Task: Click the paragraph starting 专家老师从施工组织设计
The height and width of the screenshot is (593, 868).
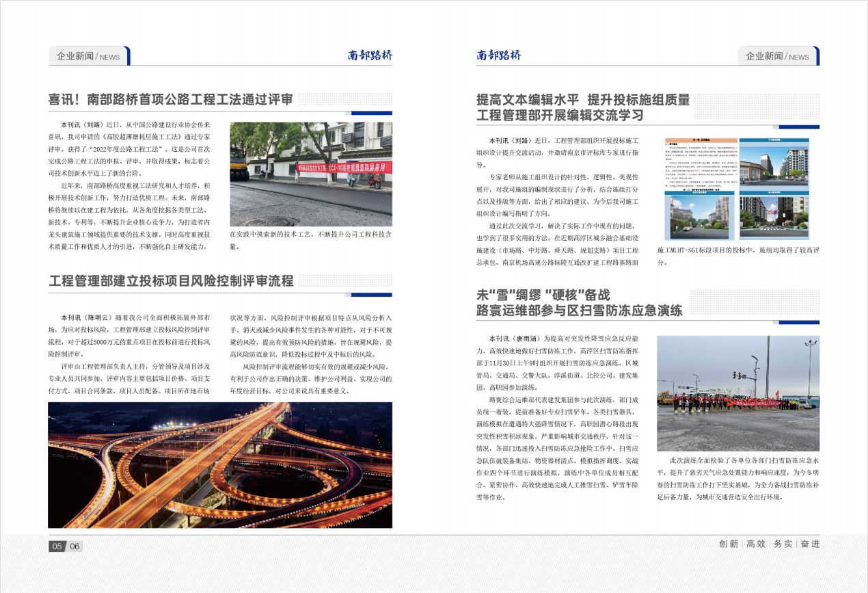Action: 558,195
